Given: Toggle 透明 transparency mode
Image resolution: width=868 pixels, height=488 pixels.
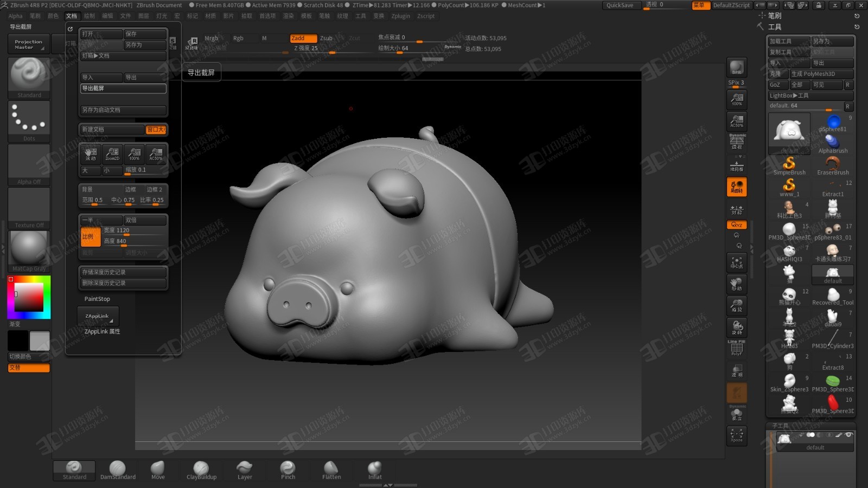Looking at the screenshot, I should [737, 371].
